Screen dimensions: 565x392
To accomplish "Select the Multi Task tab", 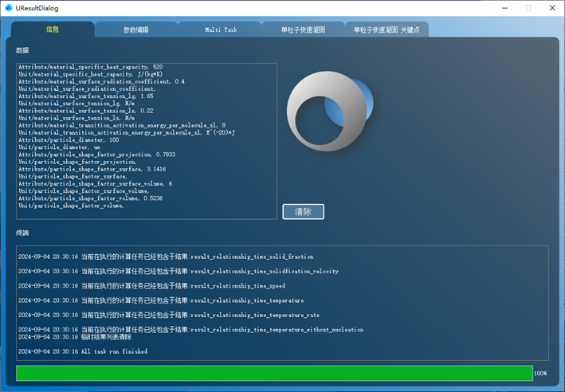I will tap(221, 29).
